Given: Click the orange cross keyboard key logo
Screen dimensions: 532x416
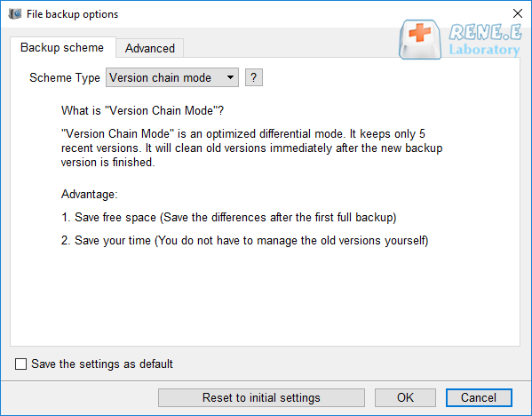Looking at the screenshot, I should click(420, 39).
